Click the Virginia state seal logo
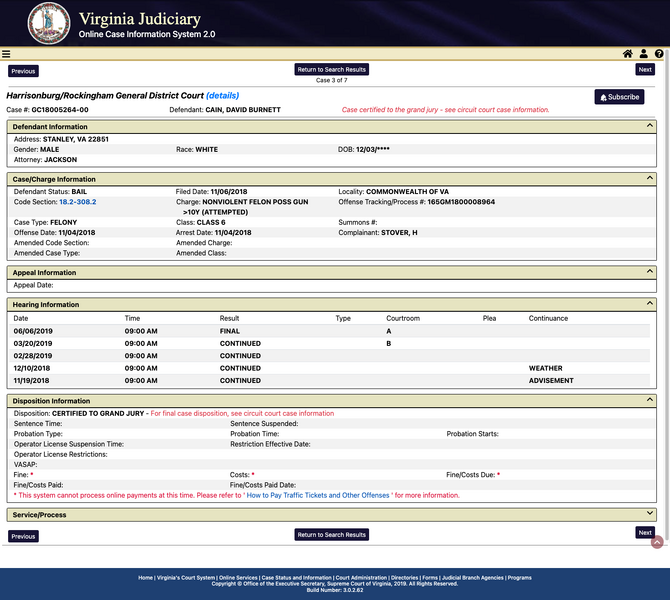670x600 pixels. click(49, 23)
